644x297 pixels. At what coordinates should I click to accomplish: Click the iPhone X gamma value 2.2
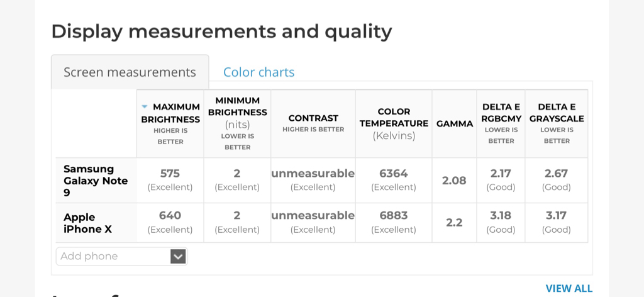pyautogui.click(x=454, y=223)
